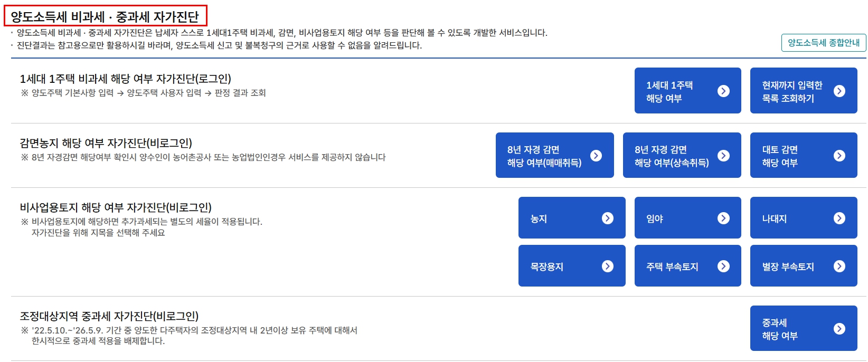Select 별장 부속토지 button
The image size is (868, 362).
(x=804, y=266)
